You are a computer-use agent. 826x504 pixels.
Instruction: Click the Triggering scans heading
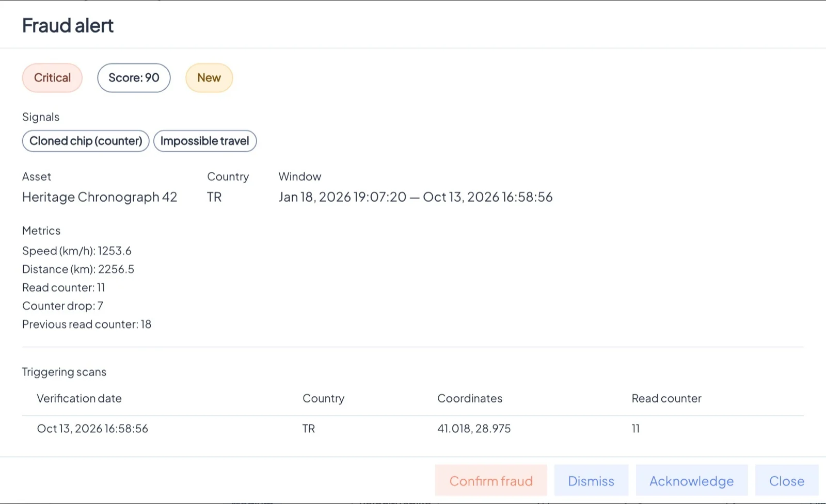64,372
